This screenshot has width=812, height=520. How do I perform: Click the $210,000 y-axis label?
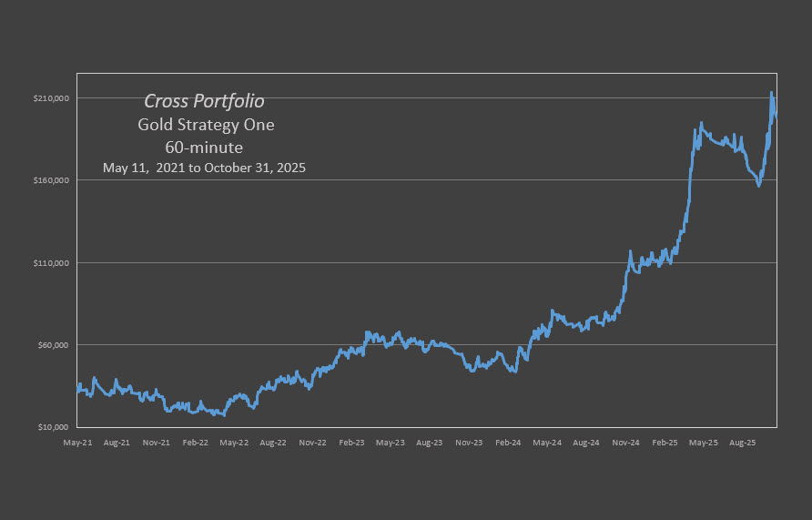click(53, 98)
